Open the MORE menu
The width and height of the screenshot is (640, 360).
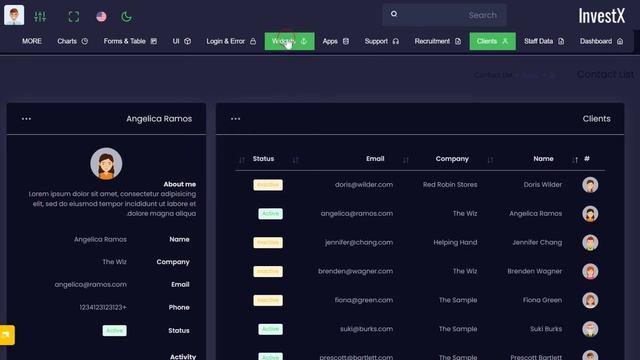pyautogui.click(x=32, y=41)
